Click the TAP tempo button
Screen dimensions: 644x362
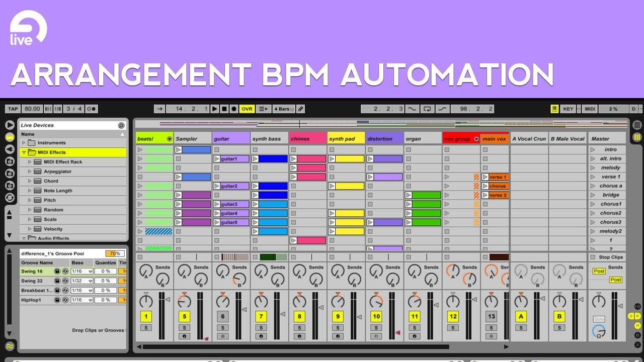(13, 109)
